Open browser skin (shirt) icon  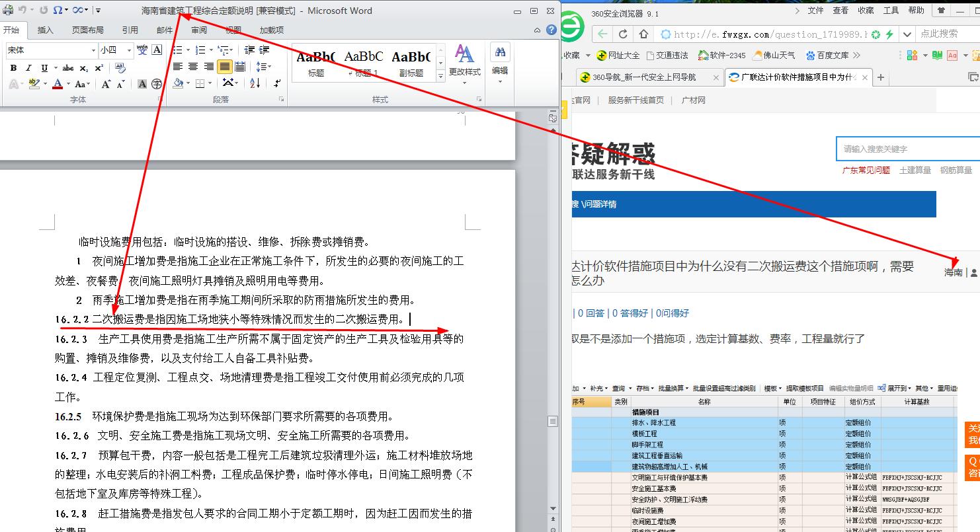coord(941,11)
